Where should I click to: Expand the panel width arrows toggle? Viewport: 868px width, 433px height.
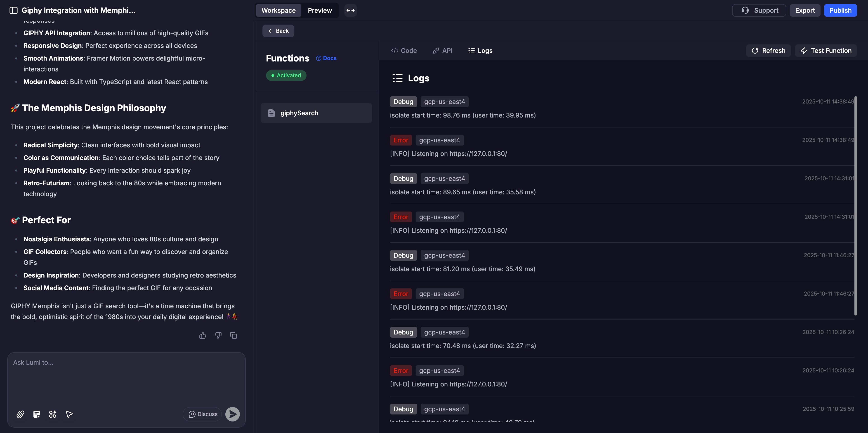(350, 10)
